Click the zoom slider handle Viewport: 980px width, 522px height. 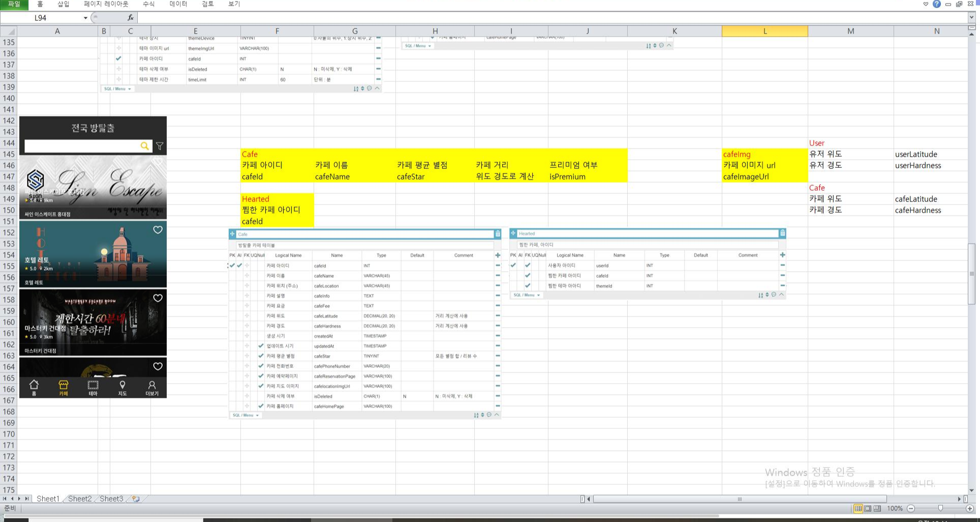(940, 508)
